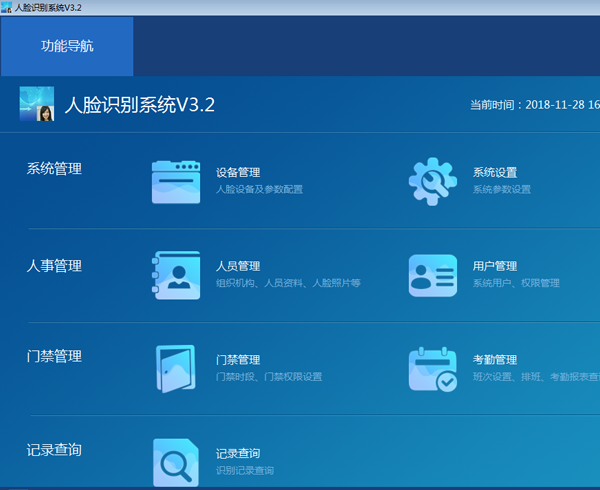
Task: Open the 设备管理 text link
Action: [238, 173]
